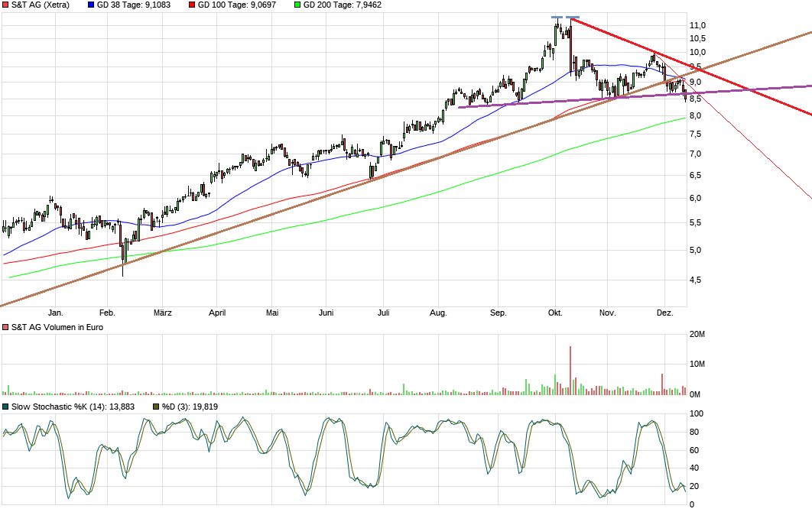This screenshot has width=812, height=512.
Task: Click the 11,0 price axis label
Action: pyautogui.click(x=697, y=25)
